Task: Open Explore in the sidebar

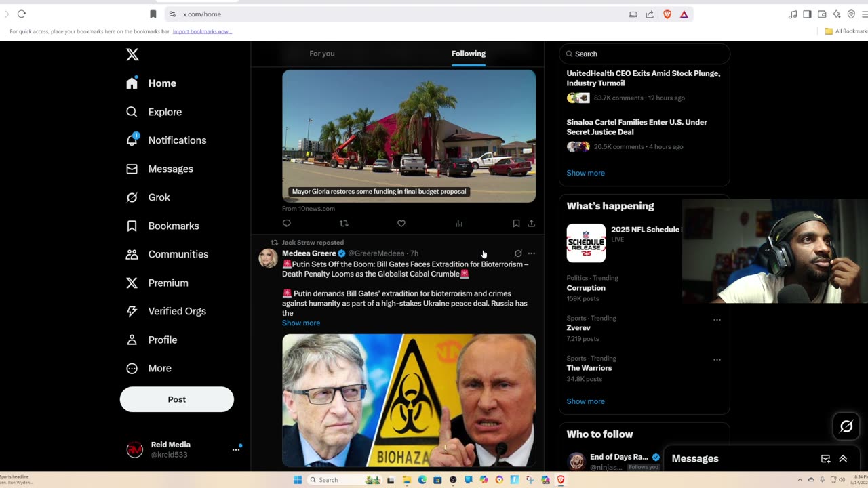Action: 154,112
